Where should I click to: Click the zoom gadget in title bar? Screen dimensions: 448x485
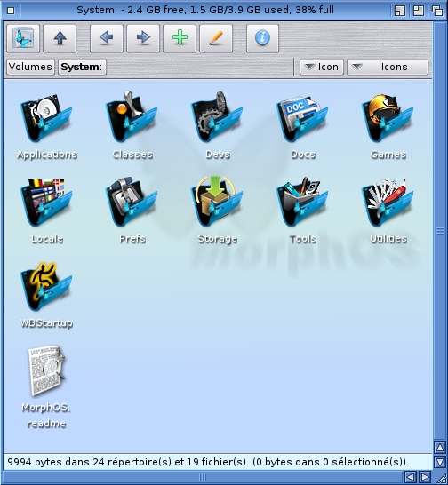point(419,11)
